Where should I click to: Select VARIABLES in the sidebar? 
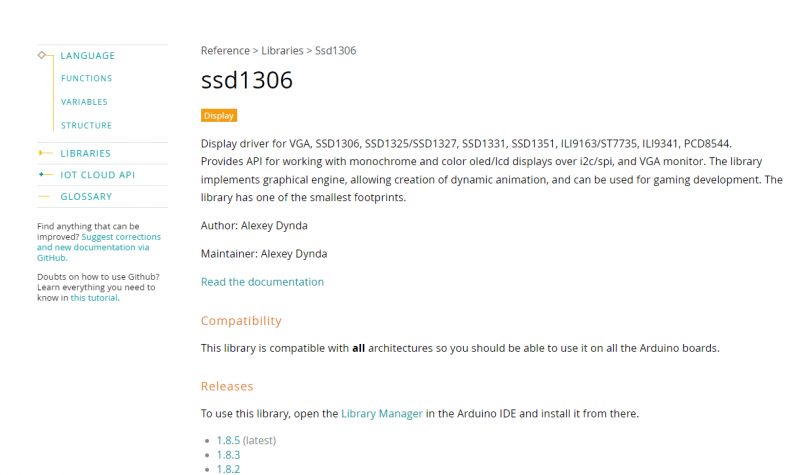84,102
